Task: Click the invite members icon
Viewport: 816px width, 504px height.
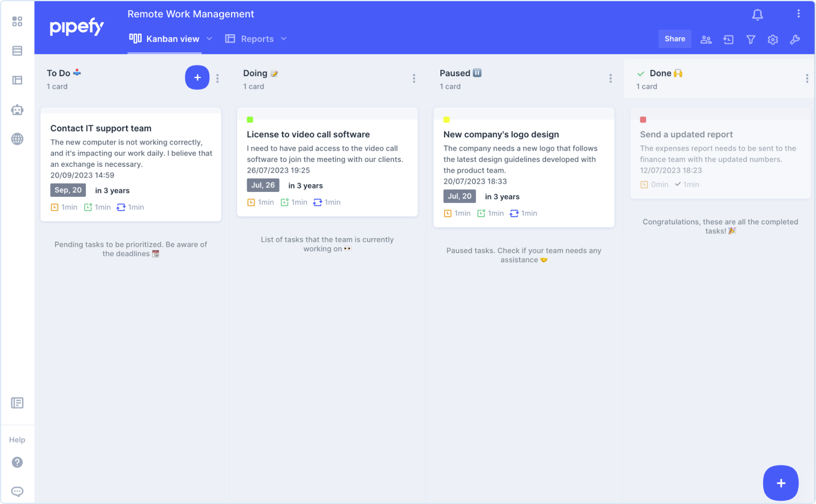Action: point(706,39)
